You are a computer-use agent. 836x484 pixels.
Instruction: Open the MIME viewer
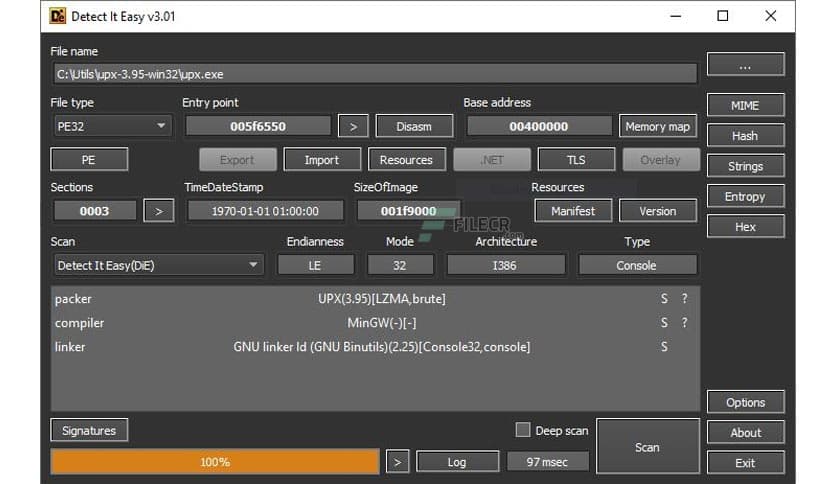(x=745, y=106)
